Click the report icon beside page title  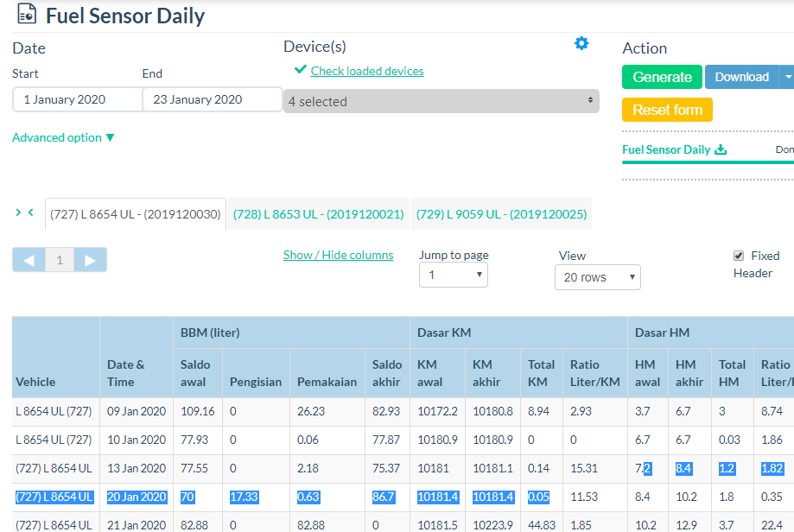click(x=27, y=15)
